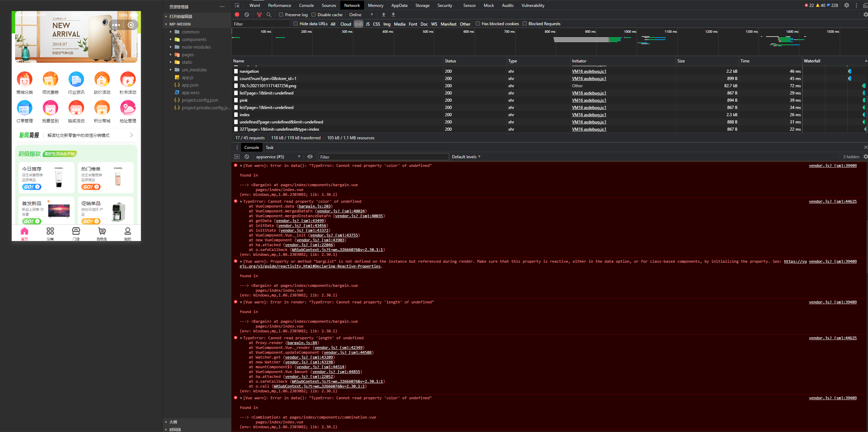Switch to the Task tab

[x=269, y=147]
